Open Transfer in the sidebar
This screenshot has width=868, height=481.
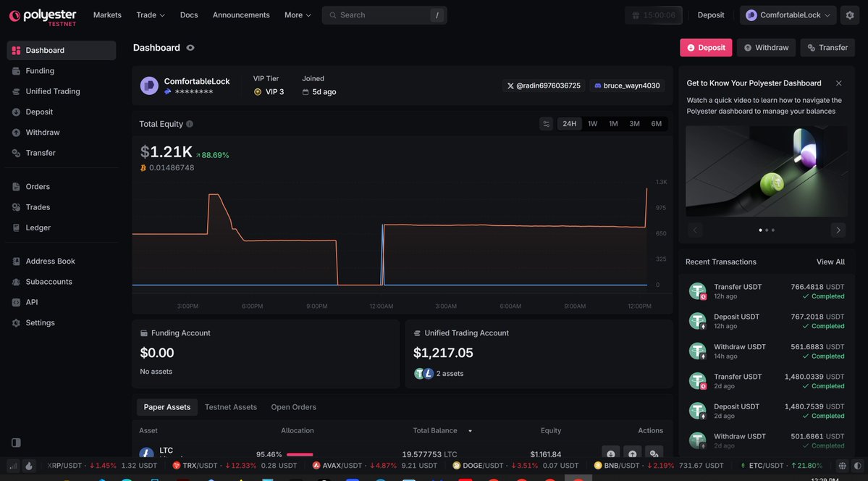pyautogui.click(x=62, y=153)
